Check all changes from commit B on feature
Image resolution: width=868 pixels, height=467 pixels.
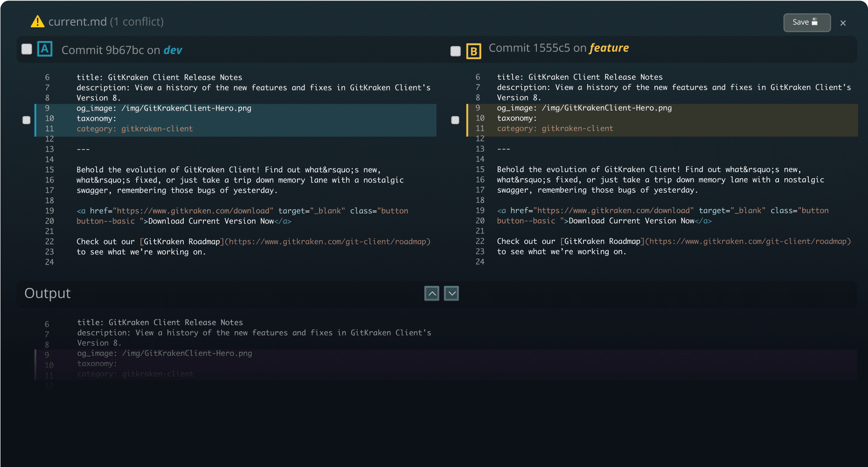456,51
